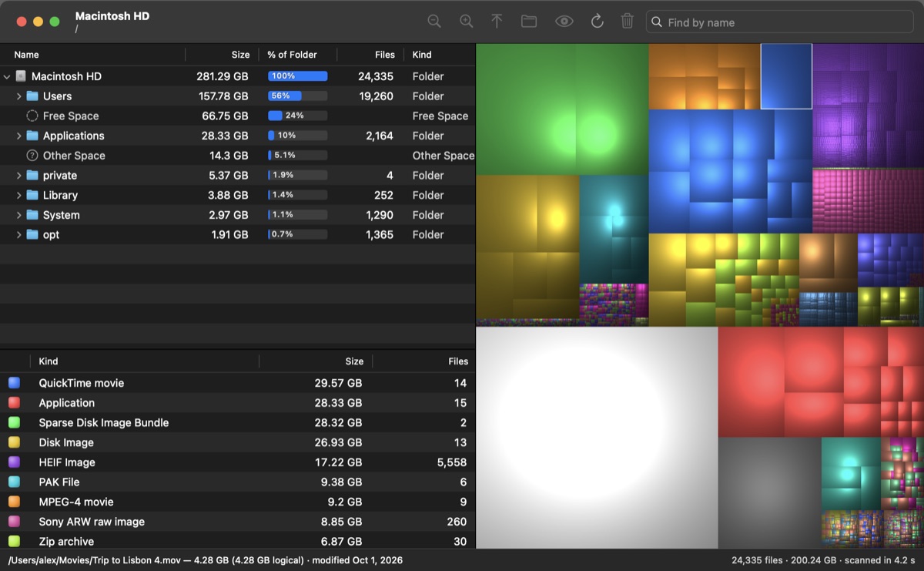Expand the opt folder
The width and height of the screenshot is (924, 571).
pyautogui.click(x=19, y=235)
